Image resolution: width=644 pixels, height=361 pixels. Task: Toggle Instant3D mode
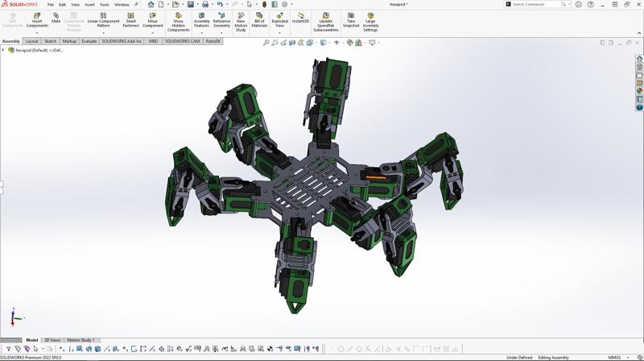300,19
